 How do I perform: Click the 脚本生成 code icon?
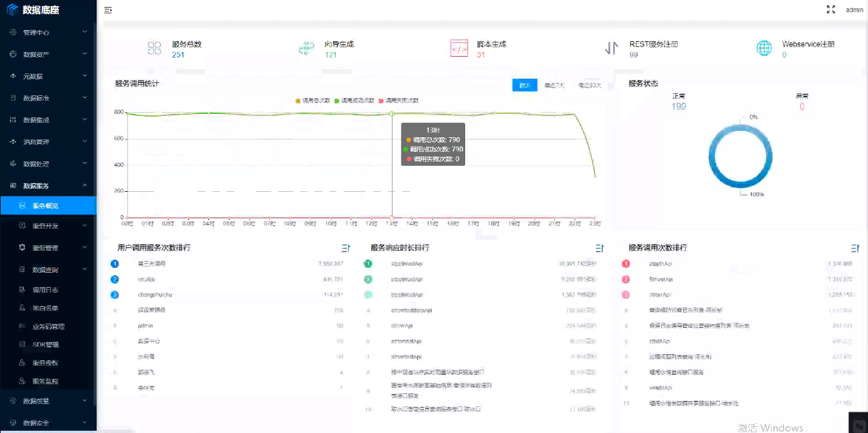pos(458,48)
